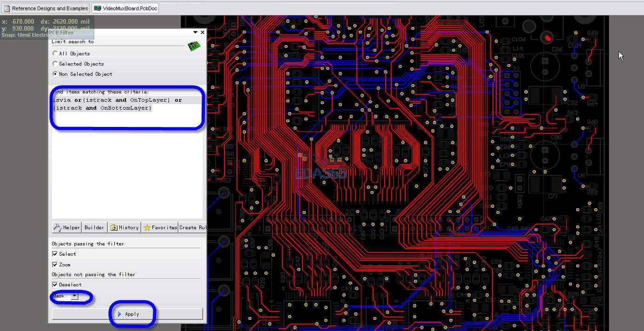Switch to Reference Designs and Examples tab
Viewport: 644px width, 331px height.
tap(50, 8)
